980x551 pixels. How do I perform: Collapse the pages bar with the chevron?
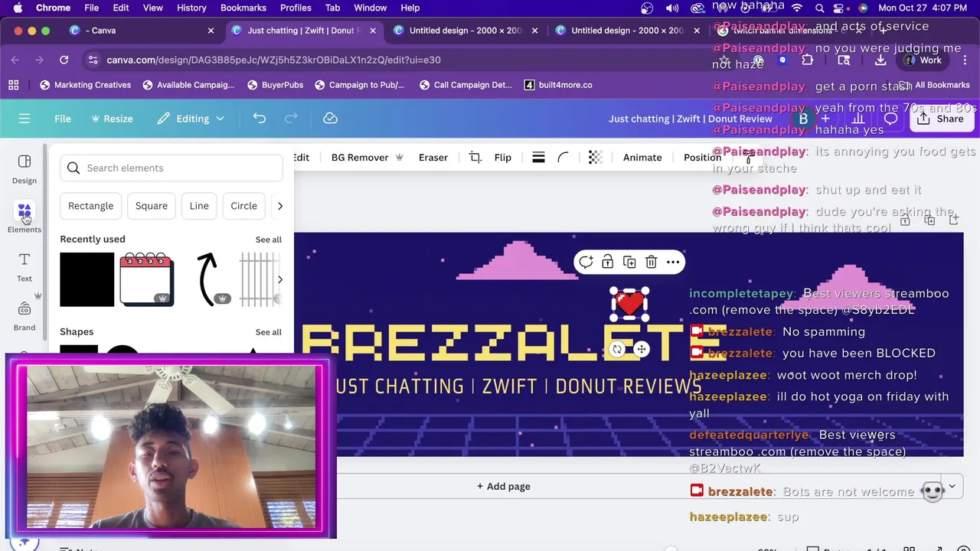[x=952, y=486]
